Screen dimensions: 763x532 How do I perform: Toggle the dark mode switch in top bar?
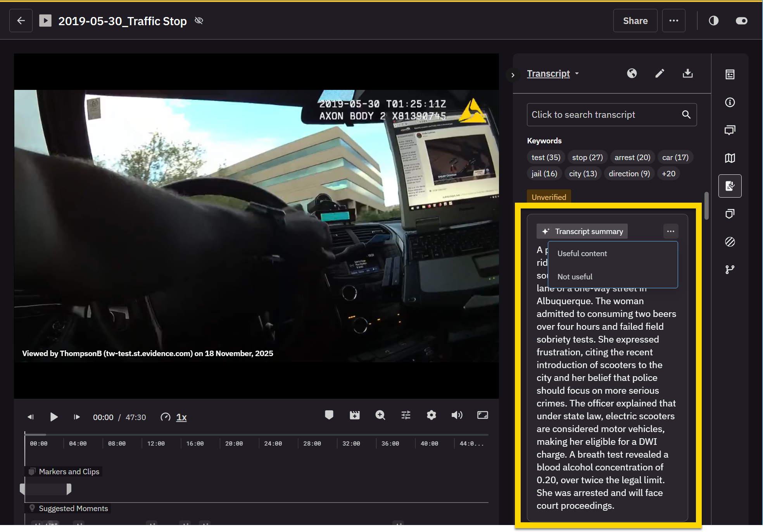741,21
